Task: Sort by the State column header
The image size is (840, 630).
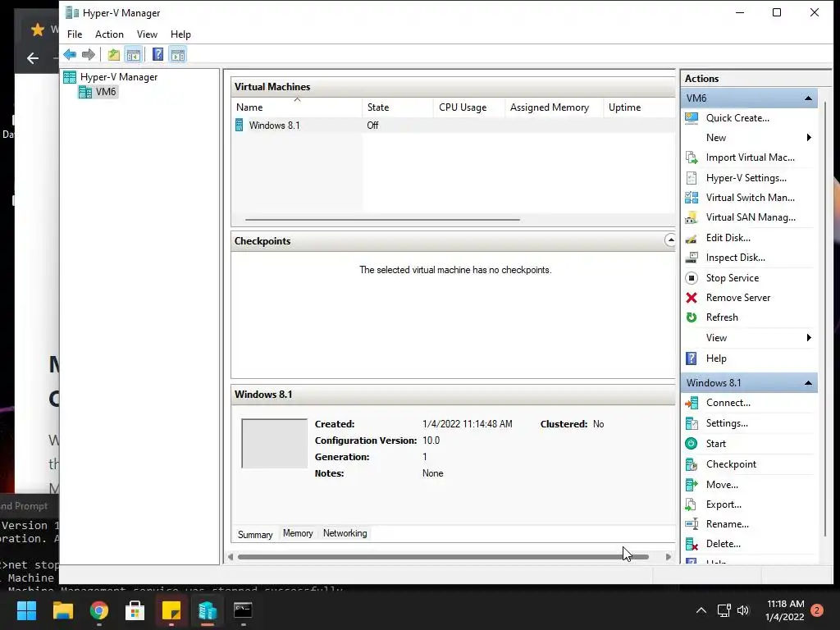Action: [398, 107]
